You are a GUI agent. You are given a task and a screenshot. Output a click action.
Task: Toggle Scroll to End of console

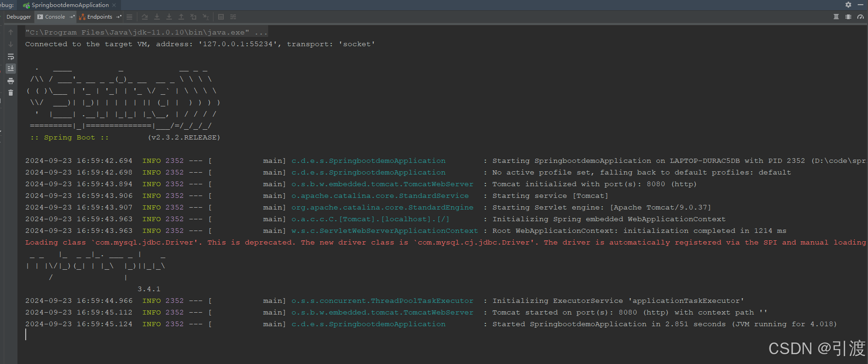coord(11,69)
